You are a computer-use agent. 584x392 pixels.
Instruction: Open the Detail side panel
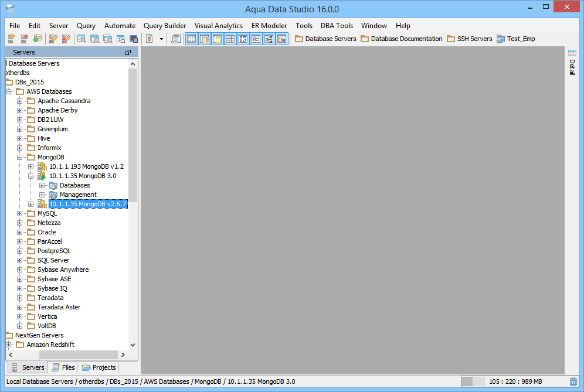point(572,62)
